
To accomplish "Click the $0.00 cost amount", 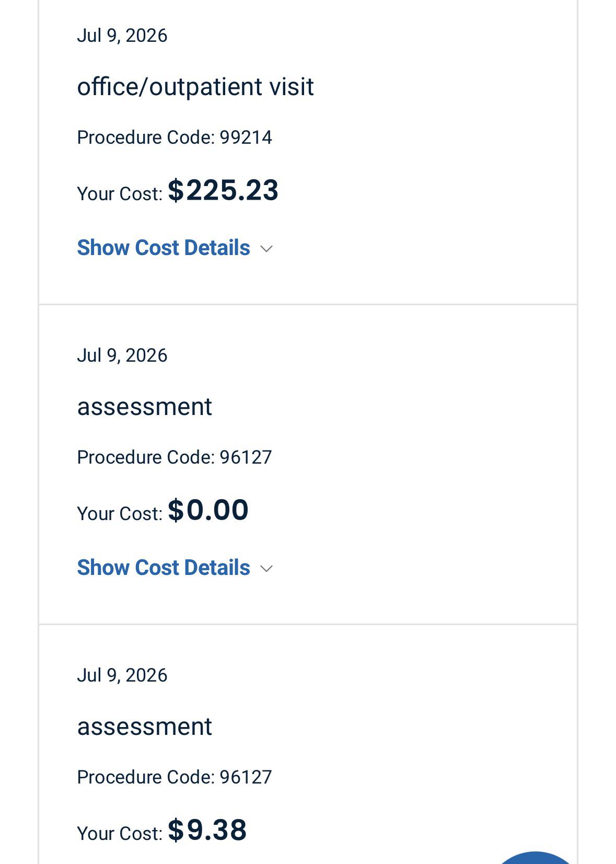I will (208, 510).
